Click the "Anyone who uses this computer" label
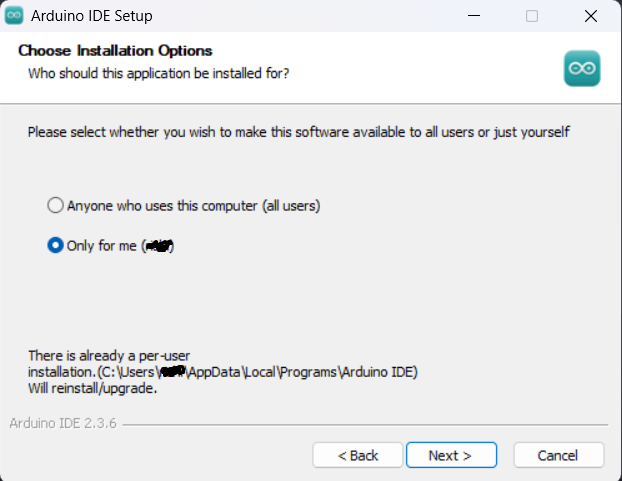This screenshot has height=481, width=622. pyautogui.click(x=193, y=205)
